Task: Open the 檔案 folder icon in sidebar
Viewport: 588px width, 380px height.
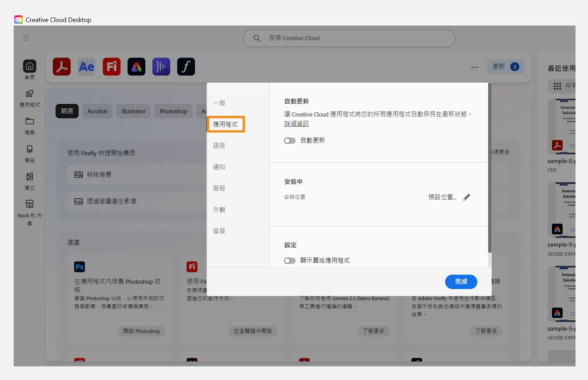Action: pyautogui.click(x=30, y=121)
